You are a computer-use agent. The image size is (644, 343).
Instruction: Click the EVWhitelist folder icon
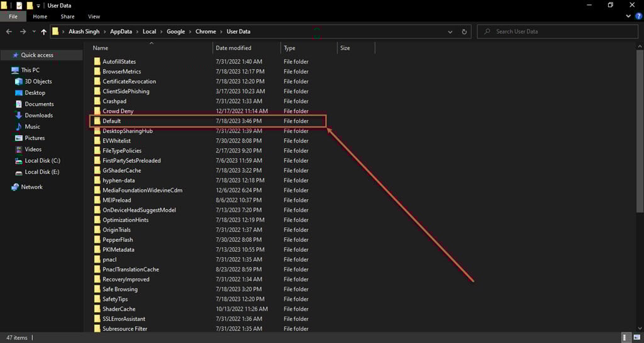point(97,141)
